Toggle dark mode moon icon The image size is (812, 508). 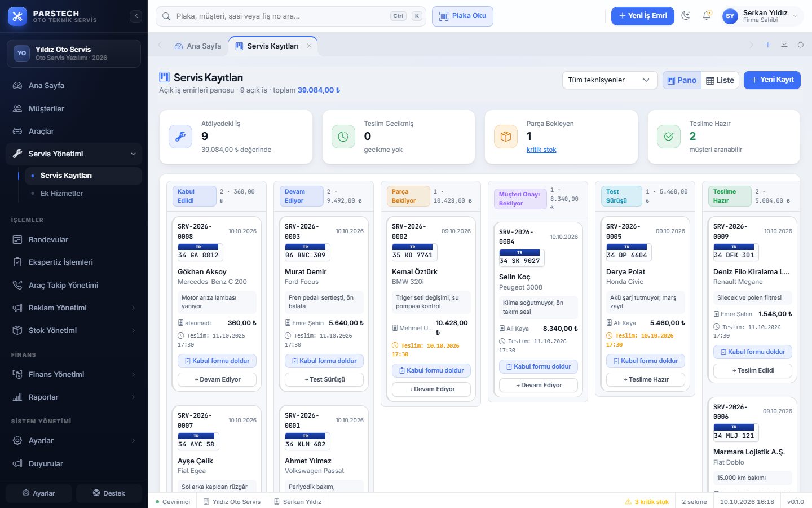(686, 16)
